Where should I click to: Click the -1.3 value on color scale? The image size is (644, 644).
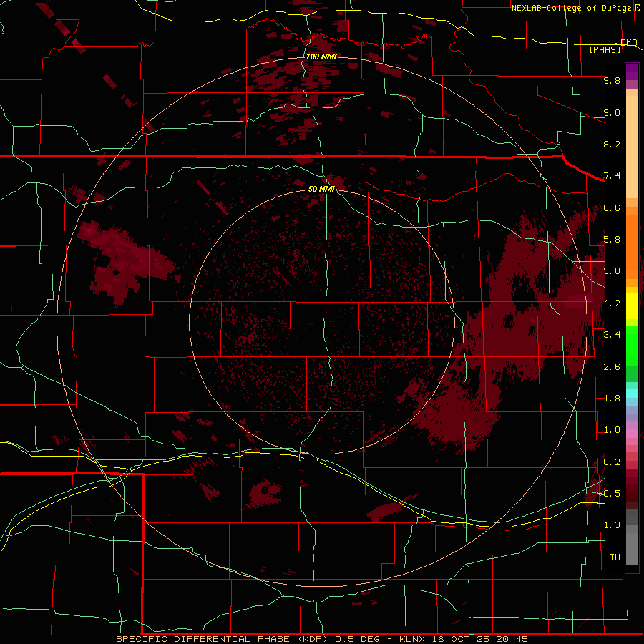(x=609, y=525)
